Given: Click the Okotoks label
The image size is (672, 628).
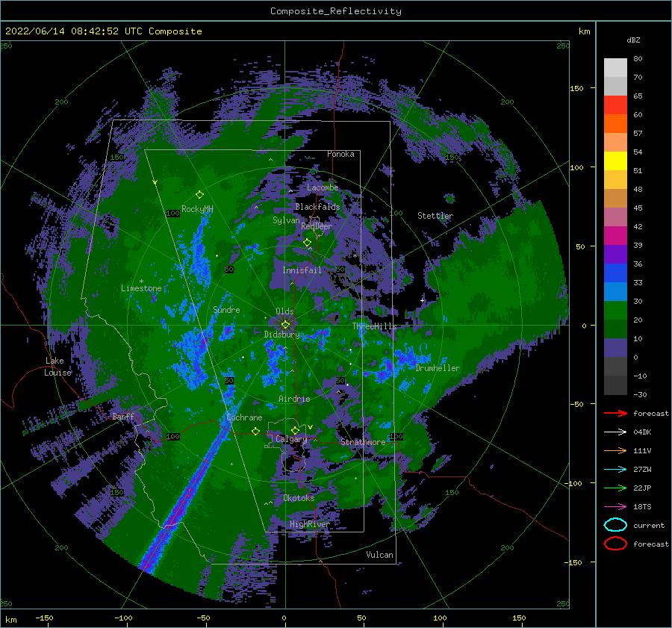Looking at the screenshot, I should [x=299, y=498].
